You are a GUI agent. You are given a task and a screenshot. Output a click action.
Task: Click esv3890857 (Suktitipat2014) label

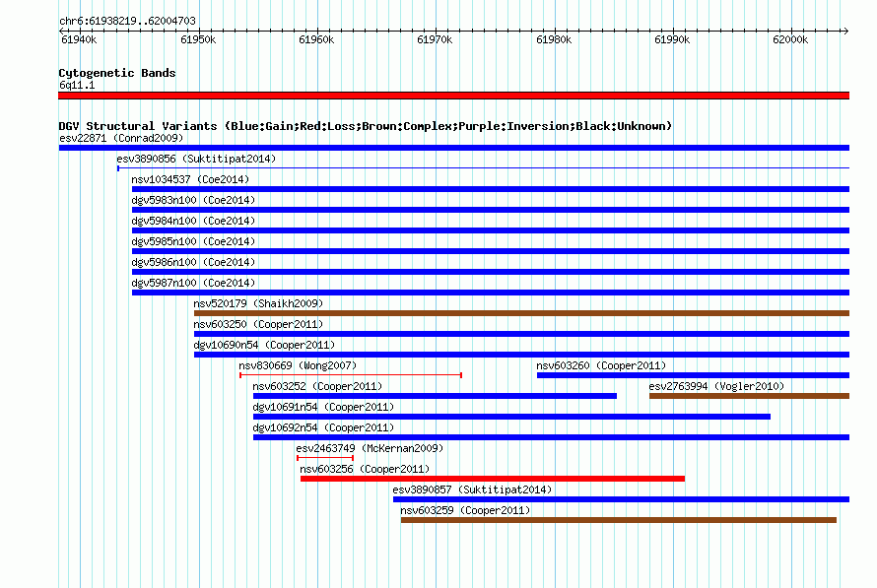click(x=472, y=490)
